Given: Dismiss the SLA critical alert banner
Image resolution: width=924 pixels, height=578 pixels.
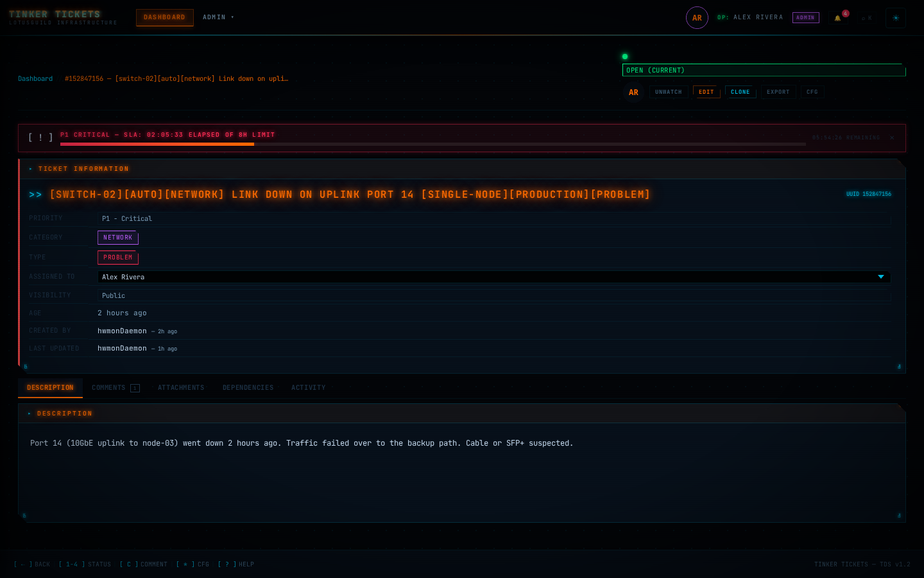Looking at the screenshot, I should pyautogui.click(x=892, y=137).
